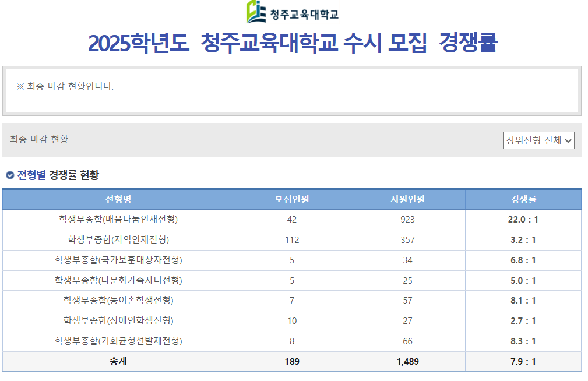Click the 22.0 : 1 competition rate
588x381 pixels.
(x=523, y=220)
